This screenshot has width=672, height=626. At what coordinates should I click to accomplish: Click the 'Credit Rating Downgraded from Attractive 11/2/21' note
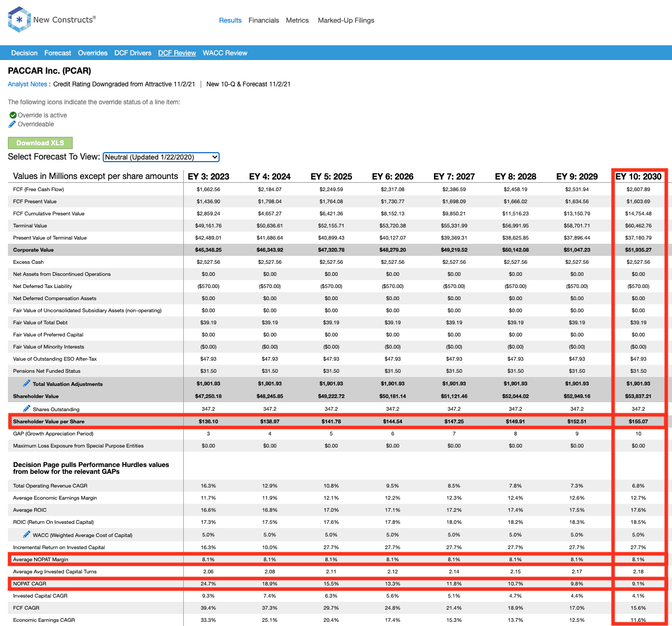click(124, 84)
